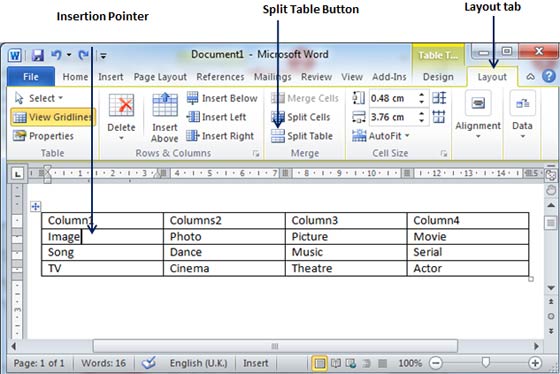Image resolution: width=560 pixels, height=374 pixels.
Task: Open Customize Quick Access Toolbar dropdown
Action: tap(103, 56)
